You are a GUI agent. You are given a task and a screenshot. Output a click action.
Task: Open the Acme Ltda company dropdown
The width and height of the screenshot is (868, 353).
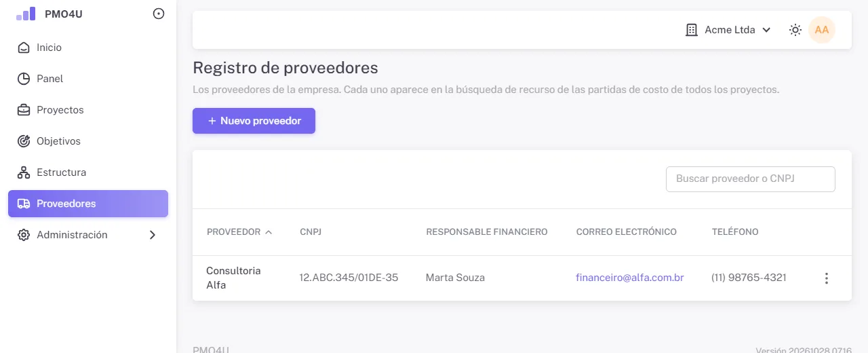tap(728, 30)
